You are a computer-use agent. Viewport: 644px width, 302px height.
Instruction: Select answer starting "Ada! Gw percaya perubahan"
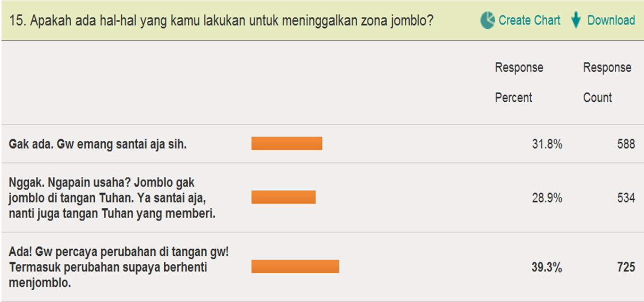coord(118,267)
